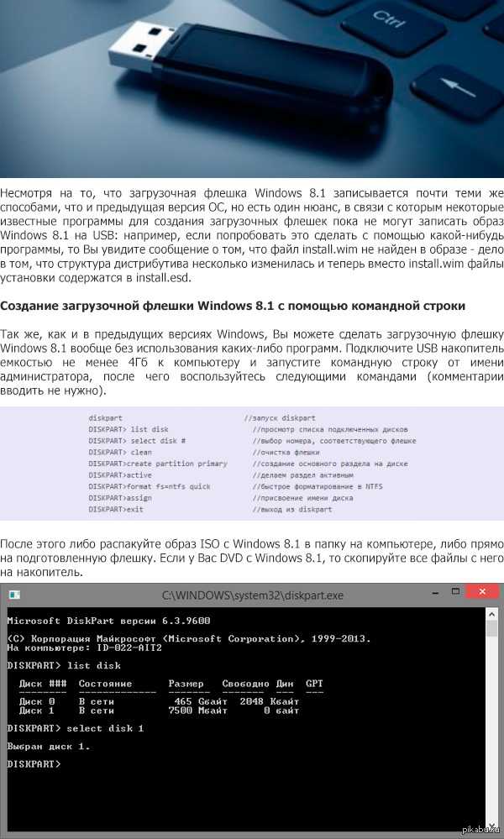Click the '//запуск diskpart' comment

pos(280,418)
